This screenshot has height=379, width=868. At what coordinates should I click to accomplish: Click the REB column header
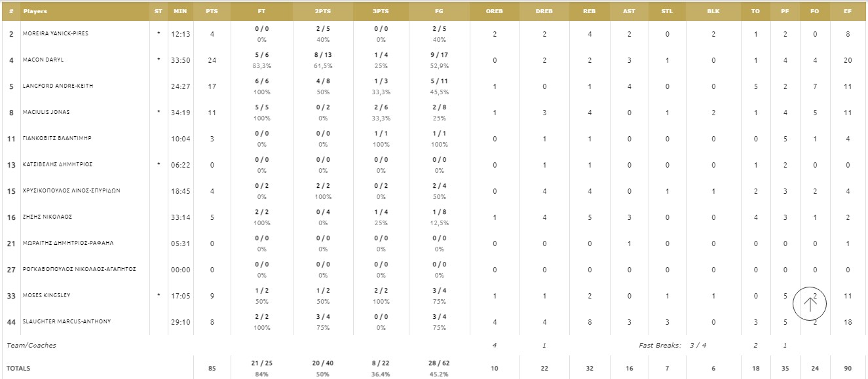pyautogui.click(x=589, y=11)
